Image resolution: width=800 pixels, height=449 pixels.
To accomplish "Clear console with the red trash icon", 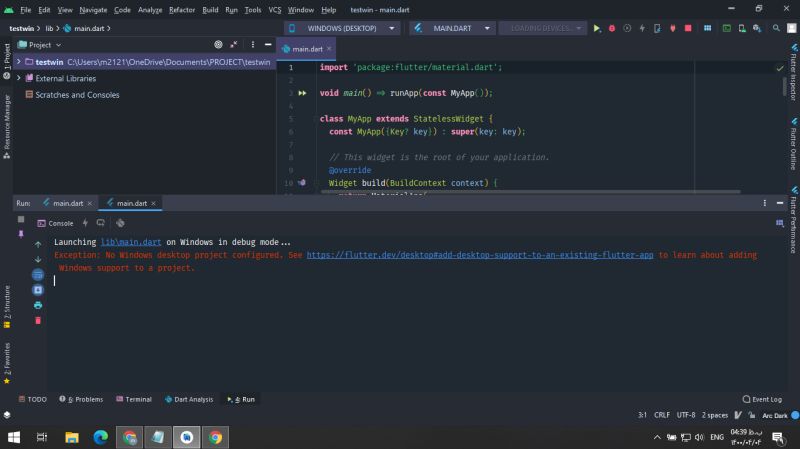I will 38,320.
